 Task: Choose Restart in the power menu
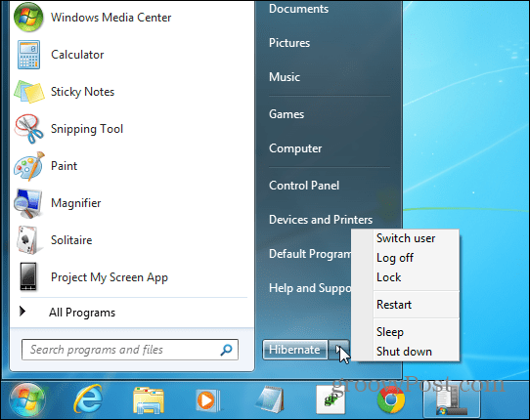click(x=394, y=305)
